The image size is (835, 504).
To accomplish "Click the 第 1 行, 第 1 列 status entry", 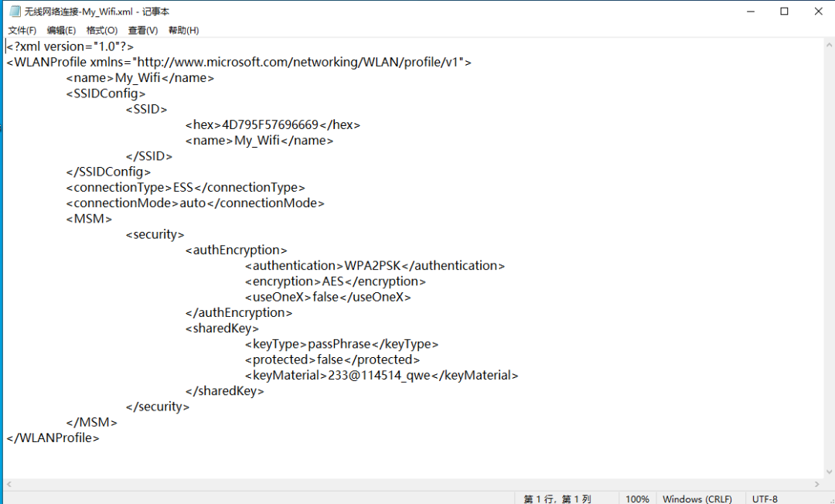I will 557,499.
